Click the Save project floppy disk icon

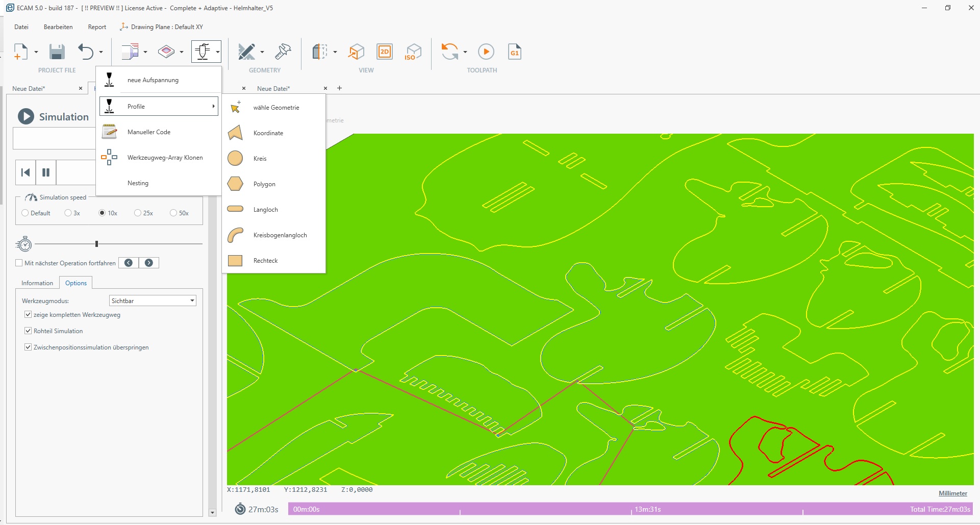(x=57, y=52)
